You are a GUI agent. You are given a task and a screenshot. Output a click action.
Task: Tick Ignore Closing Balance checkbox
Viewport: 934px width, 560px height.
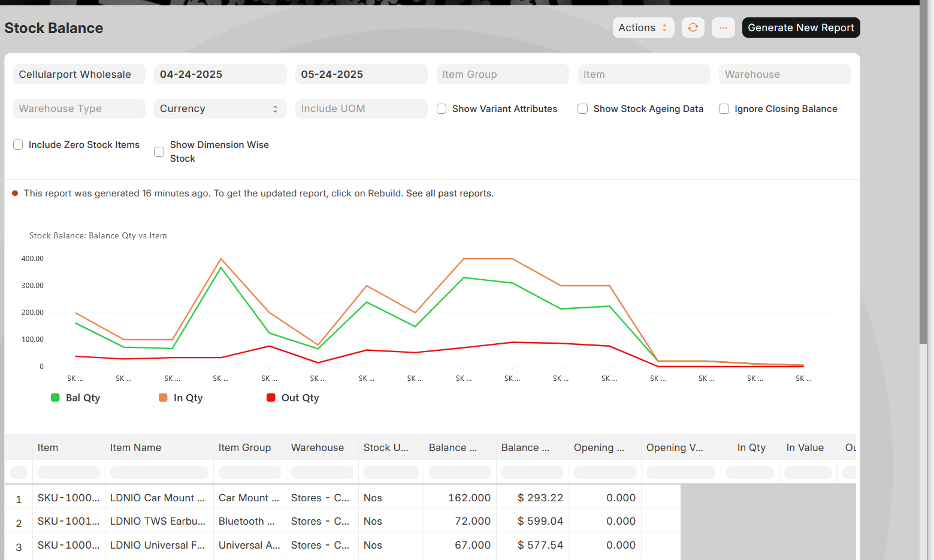coord(724,109)
